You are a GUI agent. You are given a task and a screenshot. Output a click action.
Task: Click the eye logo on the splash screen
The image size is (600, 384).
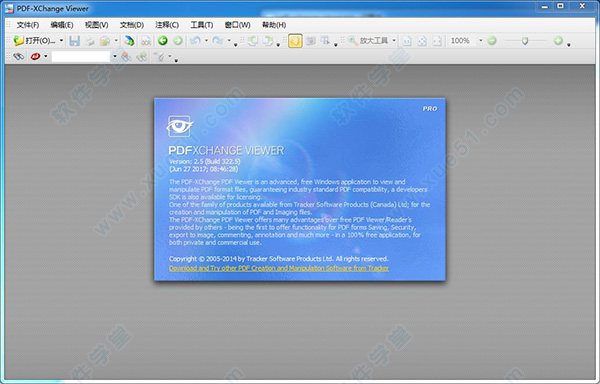click(x=179, y=126)
